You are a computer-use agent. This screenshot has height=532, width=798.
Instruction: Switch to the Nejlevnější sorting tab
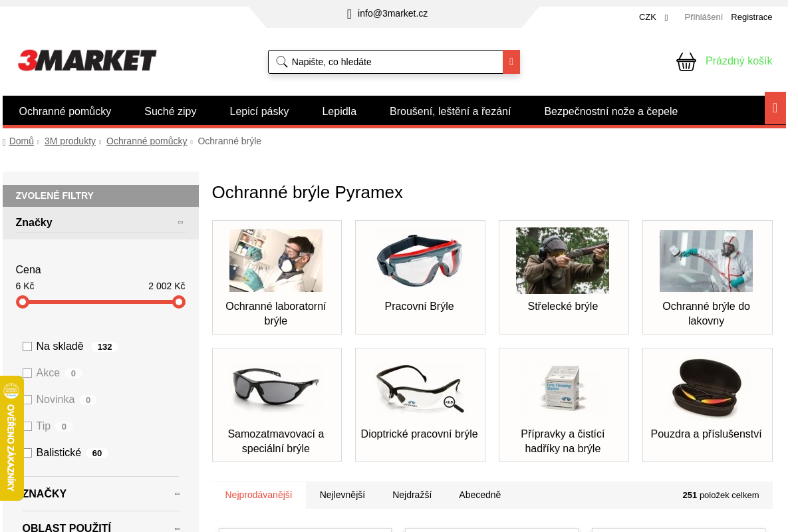pos(342,495)
